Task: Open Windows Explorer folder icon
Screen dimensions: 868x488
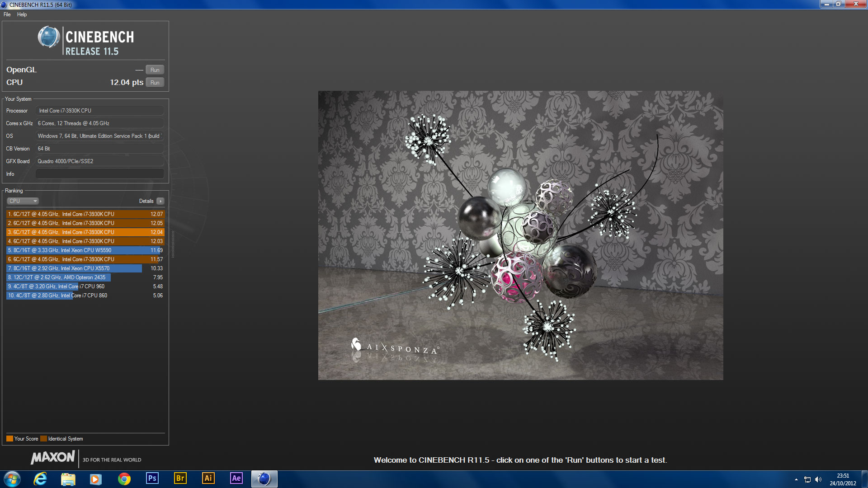Action: pyautogui.click(x=68, y=479)
